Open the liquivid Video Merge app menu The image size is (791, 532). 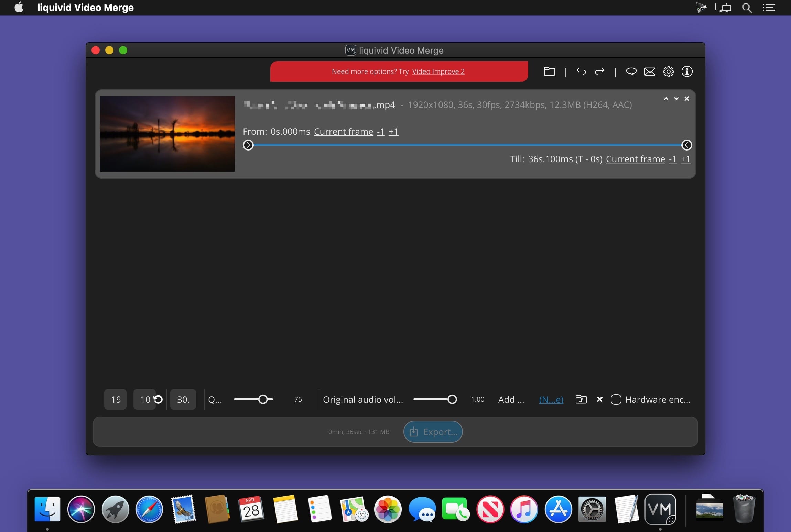click(x=85, y=8)
